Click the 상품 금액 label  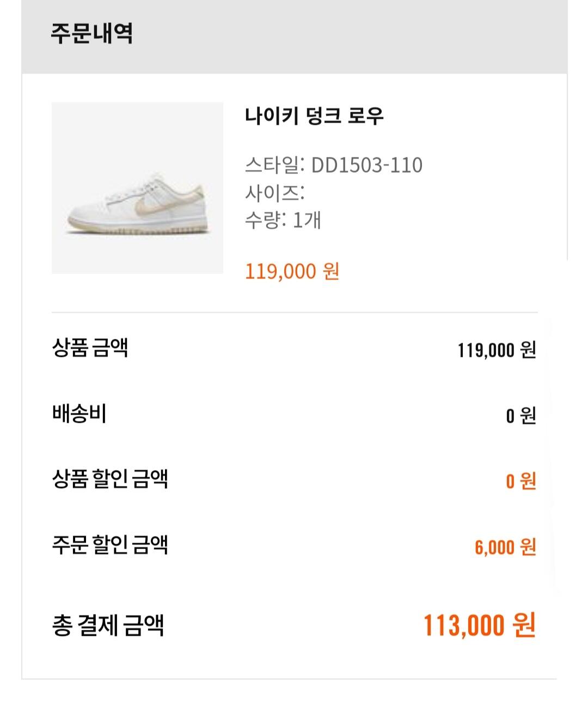point(90,348)
